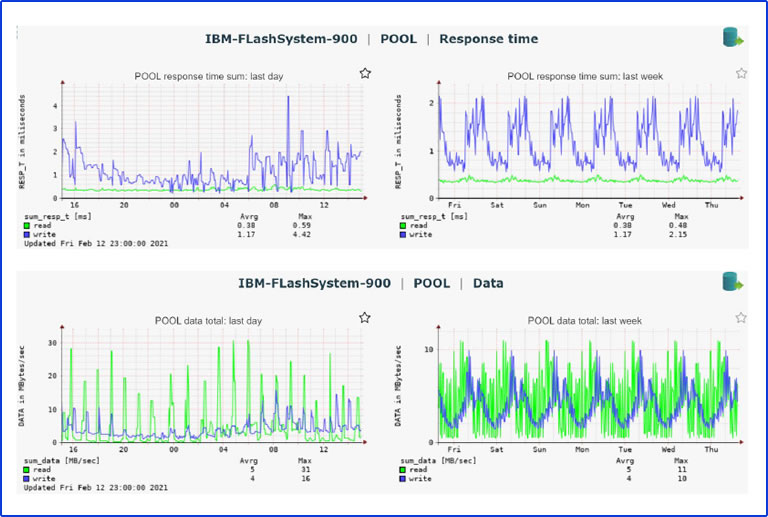Click blue write swatch in data total last week legend
The image size is (768, 517).
pyautogui.click(x=403, y=478)
